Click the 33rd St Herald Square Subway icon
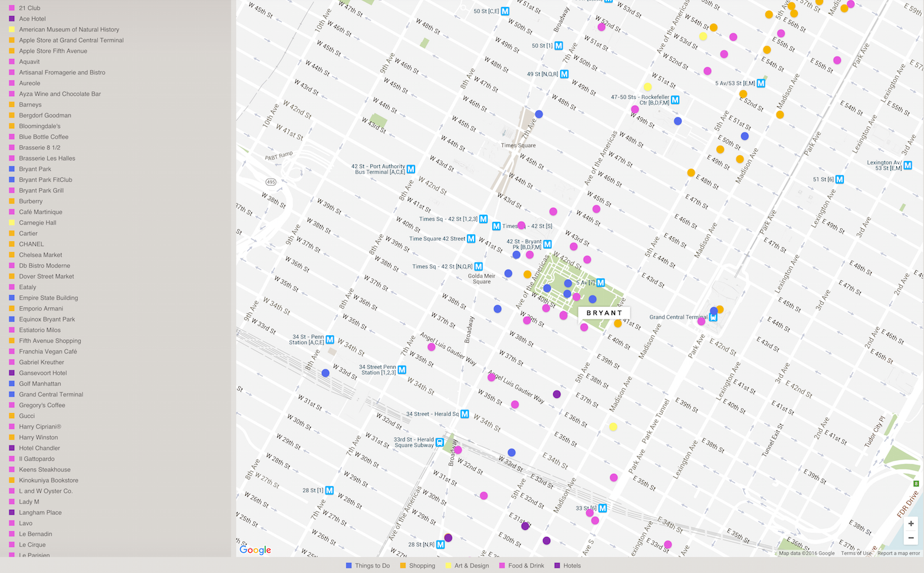This screenshot has height=573, width=924. pyautogui.click(x=439, y=442)
